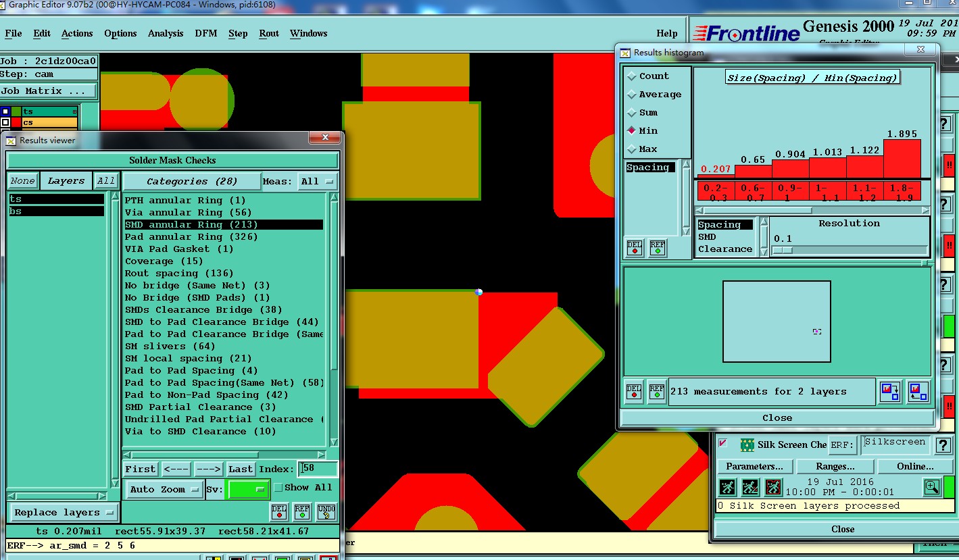Screen dimensions: 959x560
Task: Click Silk Screen Checks green board icon
Action: point(747,445)
